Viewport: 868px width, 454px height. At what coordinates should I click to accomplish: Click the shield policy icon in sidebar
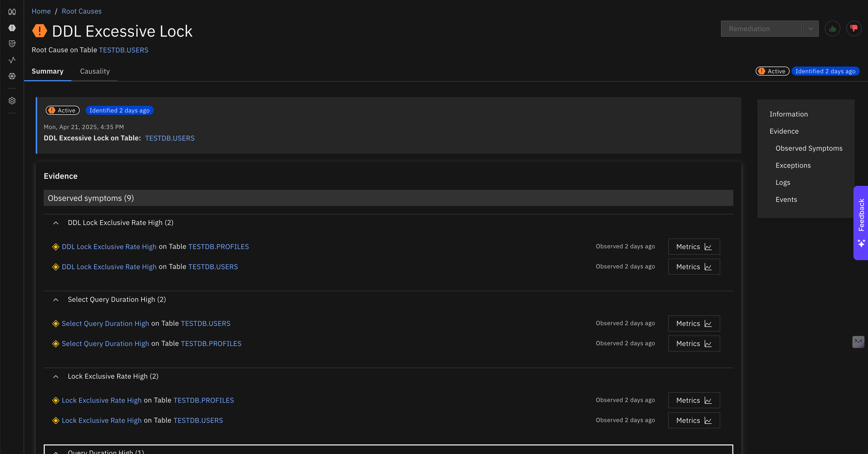12,44
